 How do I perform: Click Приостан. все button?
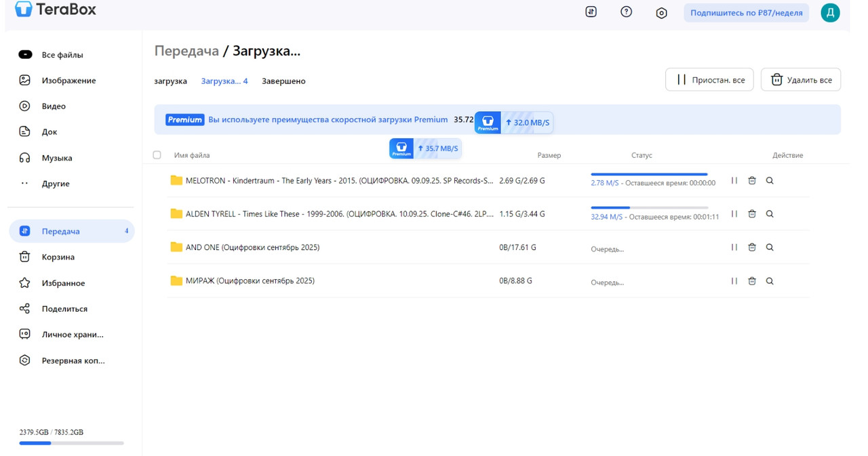709,79
